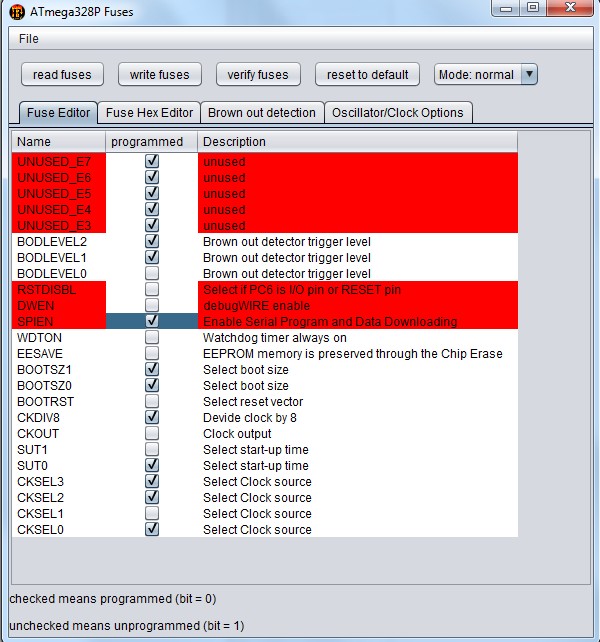Enable the WDTON watchdog checkbox
600x642 pixels.
[152, 337]
